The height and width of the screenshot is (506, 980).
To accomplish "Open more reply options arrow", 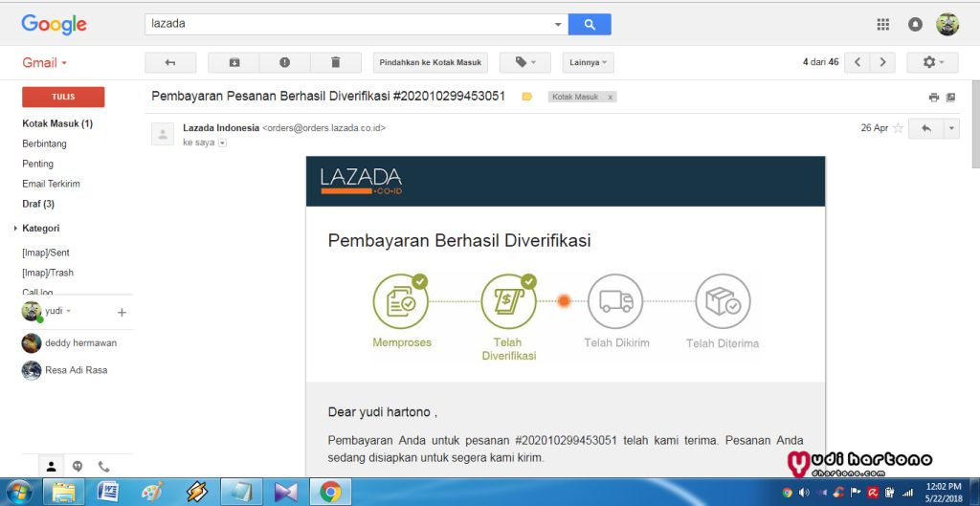I will pyautogui.click(x=951, y=128).
